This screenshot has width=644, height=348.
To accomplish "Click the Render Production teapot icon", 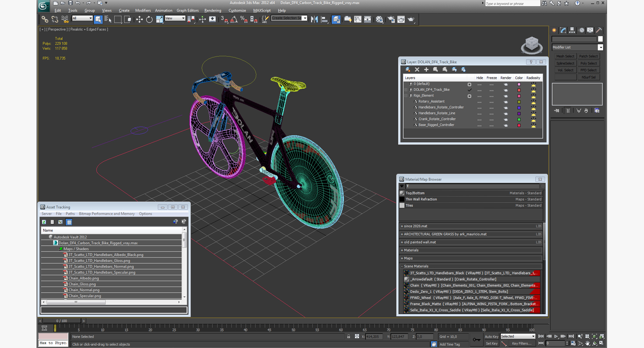I will tap(411, 19).
